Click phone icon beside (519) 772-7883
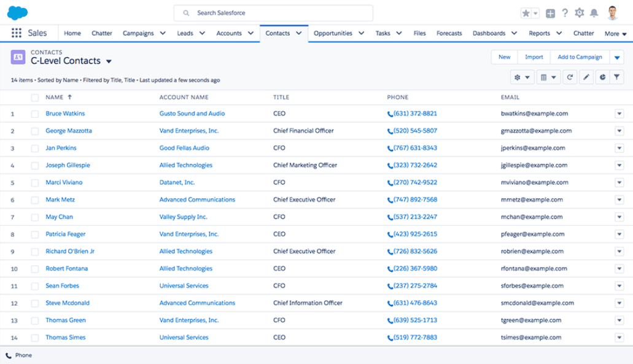Viewport: 633px width, 364px height. (x=390, y=338)
